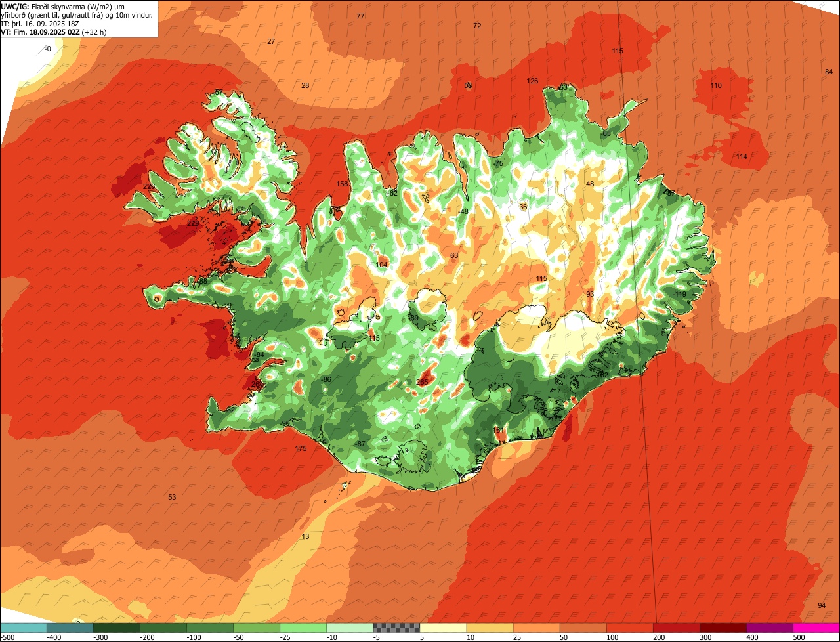Click the value -65 in northeast Iceland
Image resolution: width=840 pixels, height=642 pixels.
pos(606,133)
